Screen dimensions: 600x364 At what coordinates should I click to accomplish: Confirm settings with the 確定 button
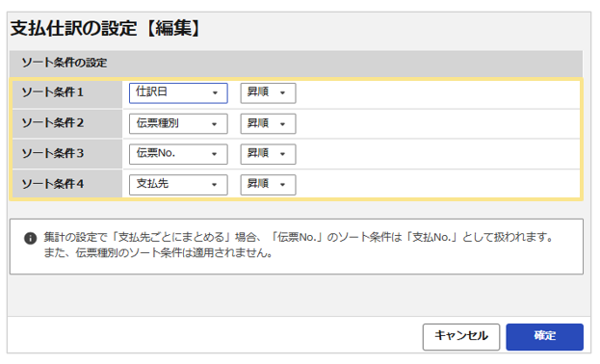(x=544, y=337)
